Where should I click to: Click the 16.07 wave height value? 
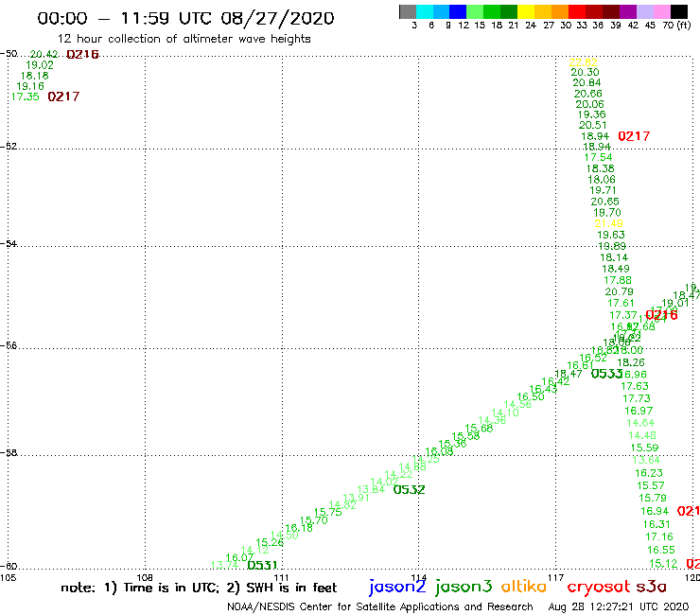(239, 557)
